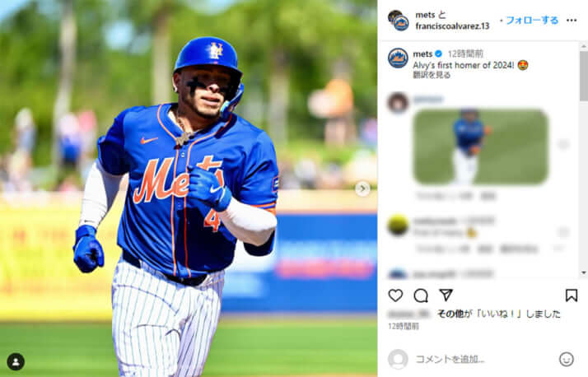Open the header overlapping profile avatars
The image size is (588, 377).
[x=398, y=21]
